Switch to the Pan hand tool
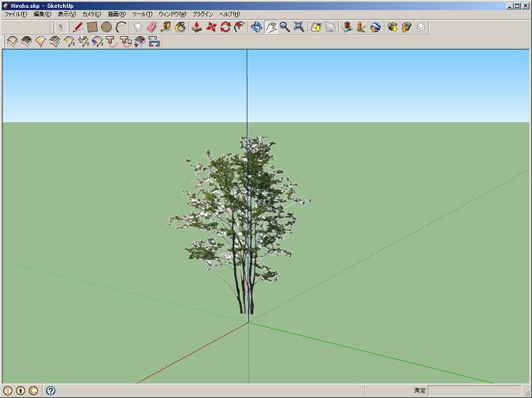Image resolution: width=532 pixels, height=398 pixels. [270, 27]
